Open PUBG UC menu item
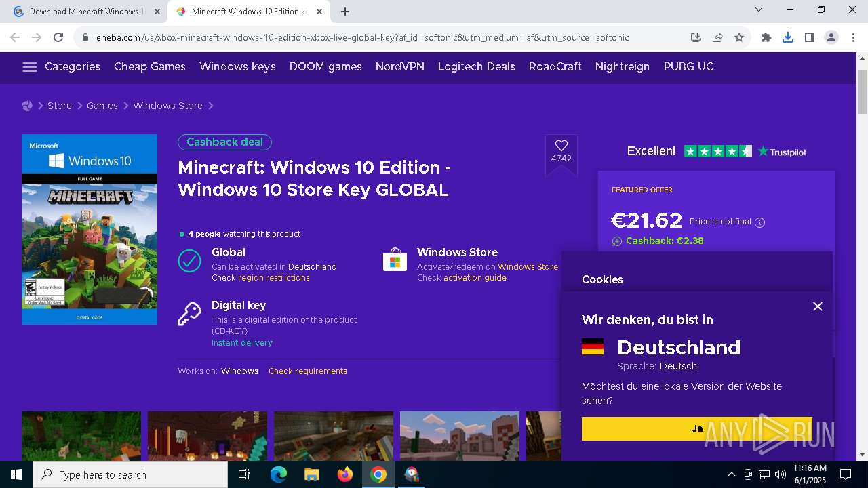Image resolution: width=868 pixels, height=488 pixels. click(688, 66)
